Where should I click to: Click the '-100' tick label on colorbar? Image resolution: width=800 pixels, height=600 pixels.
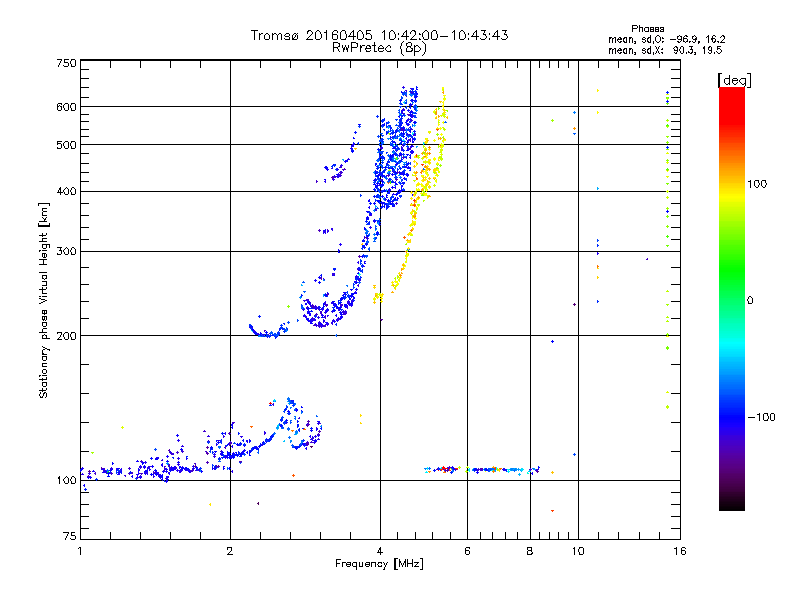pyautogui.click(x=761, y=417)
